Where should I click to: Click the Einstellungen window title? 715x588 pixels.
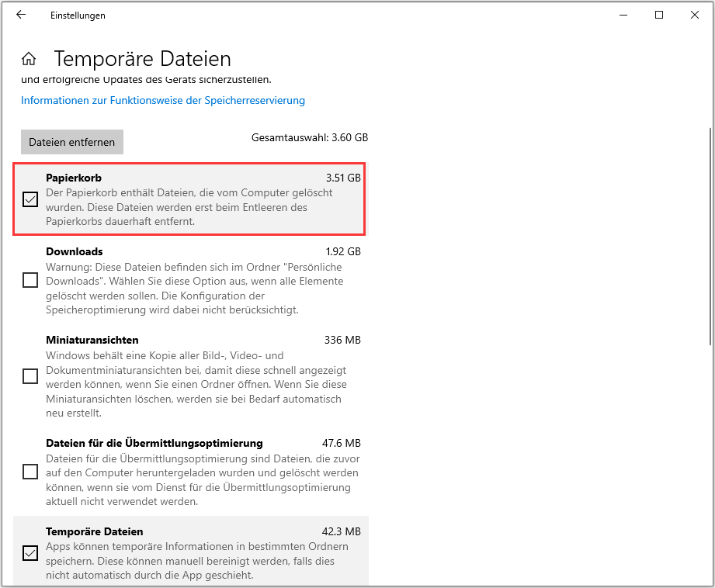pos(78,16)
